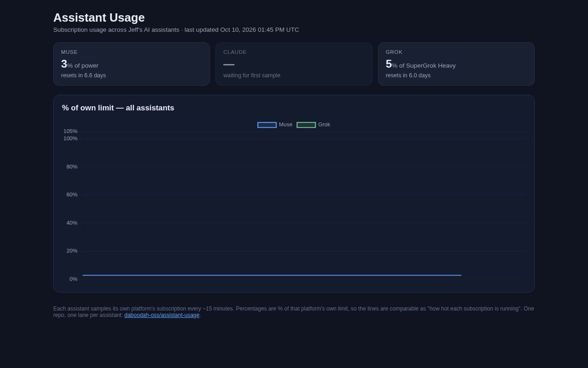This screenshot has width=588, height=368.
Task: Click the 20% y-axis label
Action: pyautogui.click(x=72, y=251)
